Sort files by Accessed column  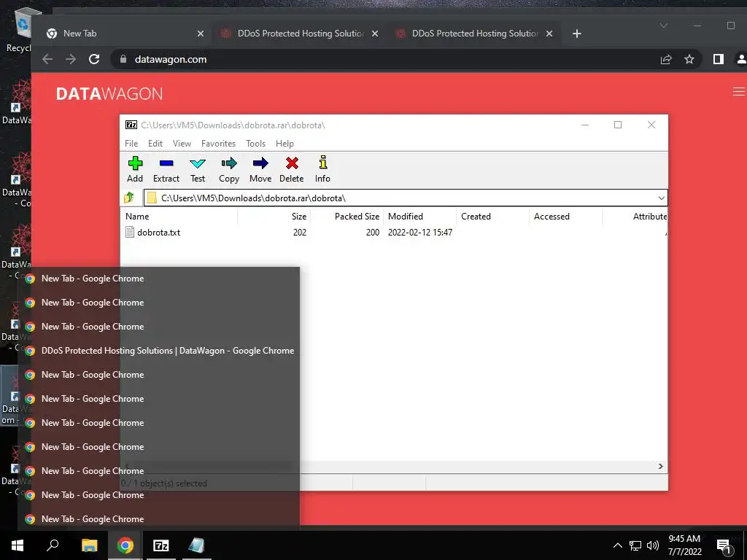(x=566, y=216)
